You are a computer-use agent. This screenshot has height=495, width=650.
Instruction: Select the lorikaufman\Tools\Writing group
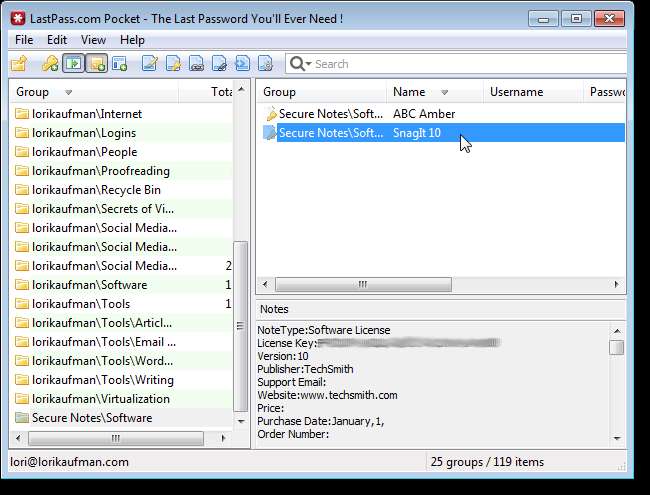tap(122, 380)
